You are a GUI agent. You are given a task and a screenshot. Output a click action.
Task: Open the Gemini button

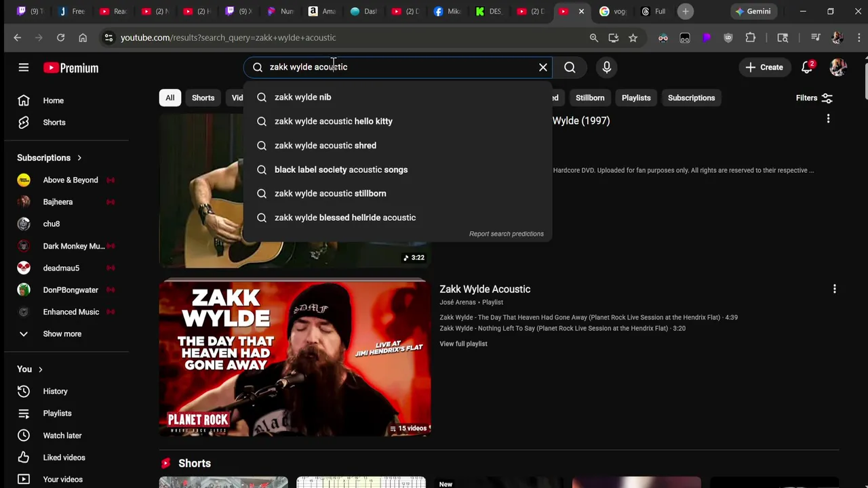753,12
